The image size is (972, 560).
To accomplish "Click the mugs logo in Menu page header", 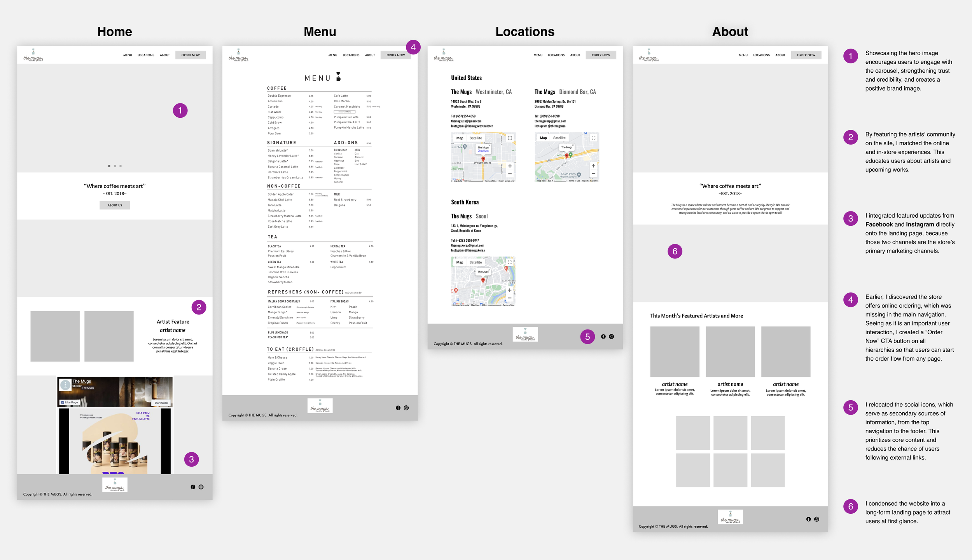I will point(238,55).
